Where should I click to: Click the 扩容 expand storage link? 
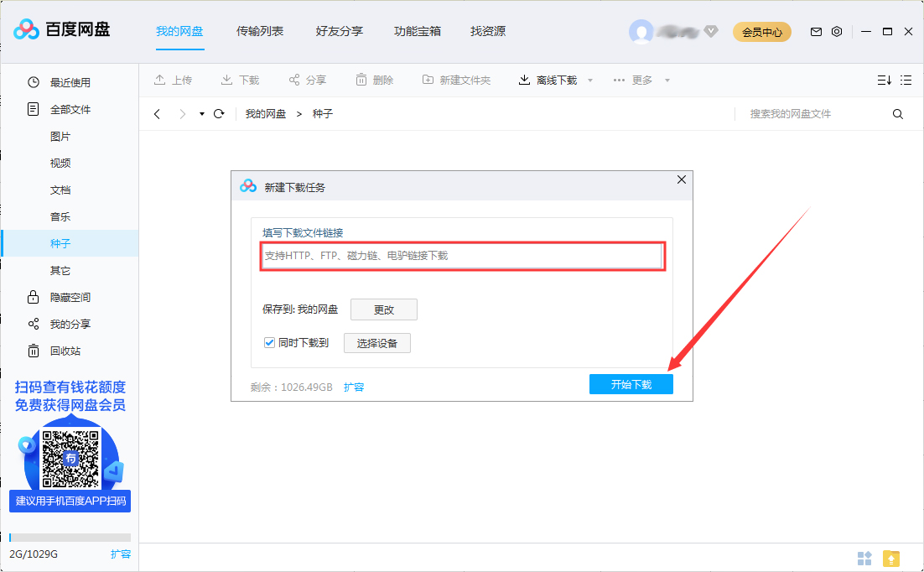click(x=353, y=387)
